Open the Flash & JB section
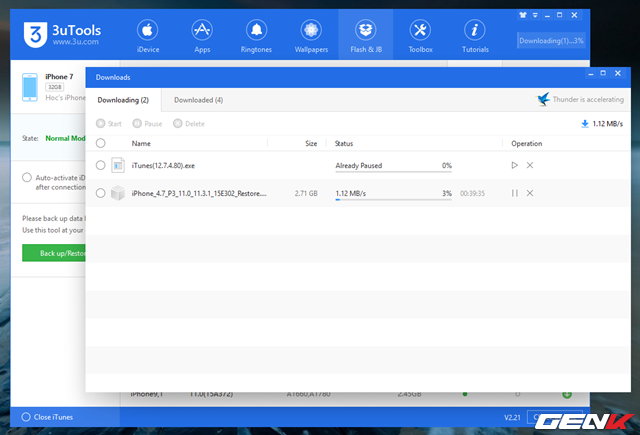Viewport: 640px width, 435px height. (366, 36)
